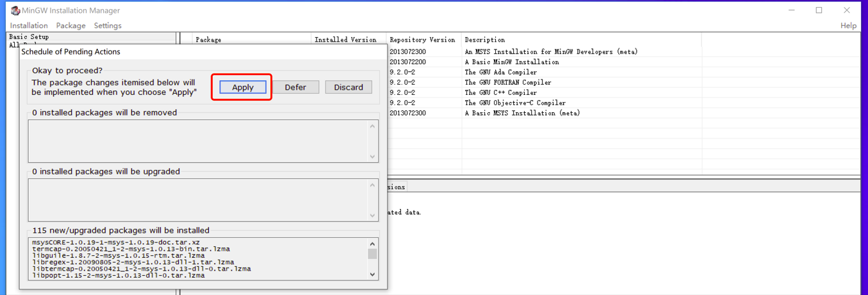Click the install list scrollbar thumb
The height and width of the screenshot is (295, 868).
[x=372, y=254]
